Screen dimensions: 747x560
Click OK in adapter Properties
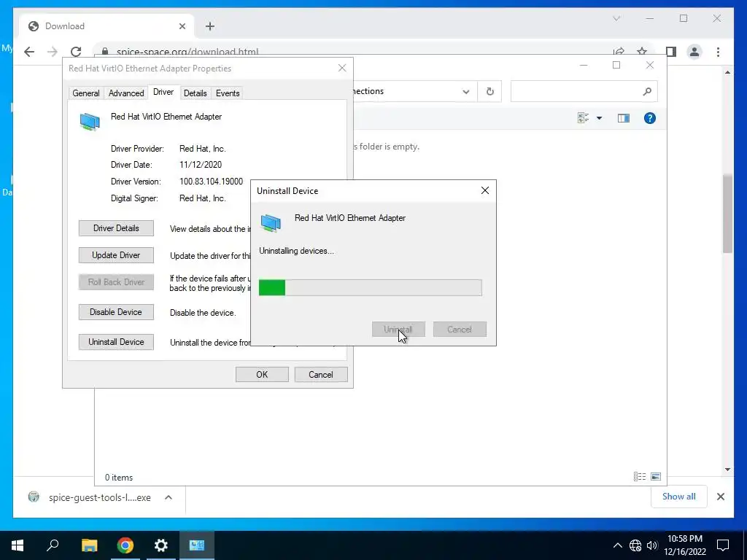(x=262, y=374)
